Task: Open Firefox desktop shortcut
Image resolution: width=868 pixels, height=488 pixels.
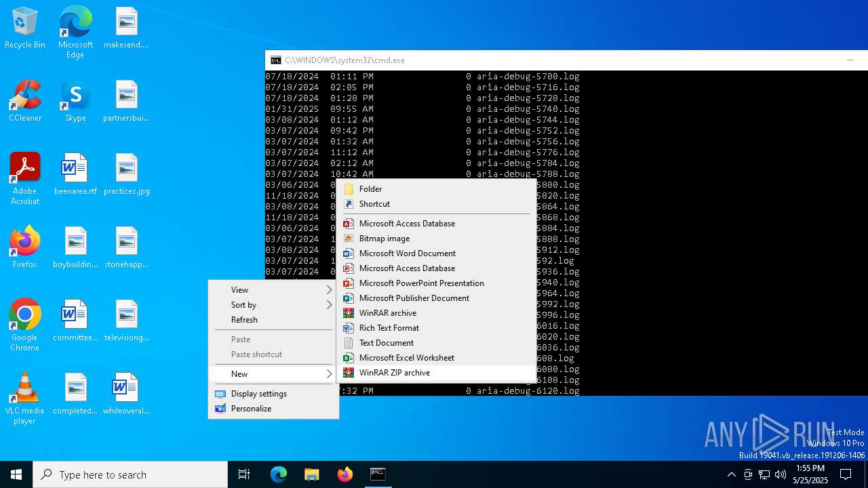Action: 25,248
